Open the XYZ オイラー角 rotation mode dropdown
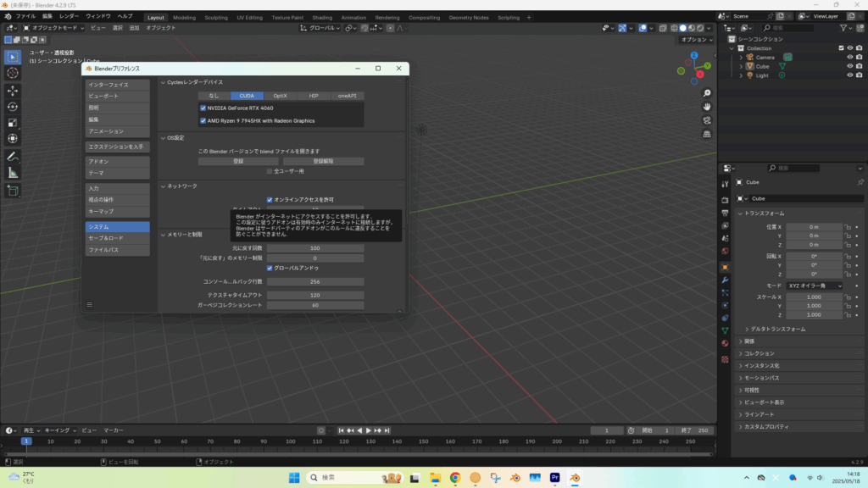This screenshot has height=488, width=868. pos(815,286)
